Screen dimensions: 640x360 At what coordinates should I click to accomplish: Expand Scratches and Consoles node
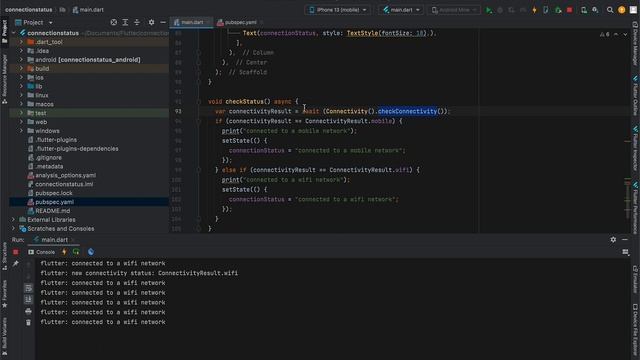pyautogui.click(x=13, y=229)
